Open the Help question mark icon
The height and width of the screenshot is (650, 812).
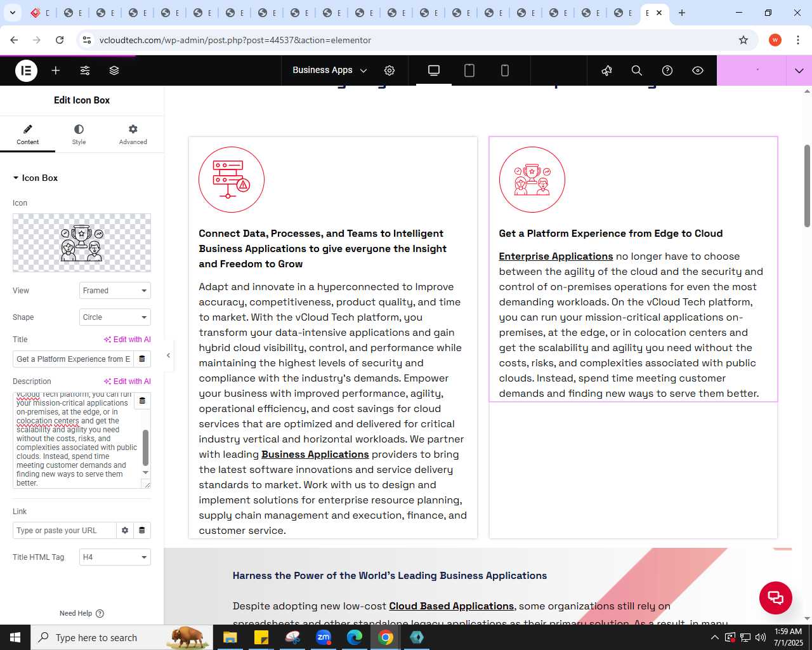click(x=667, y=70)
